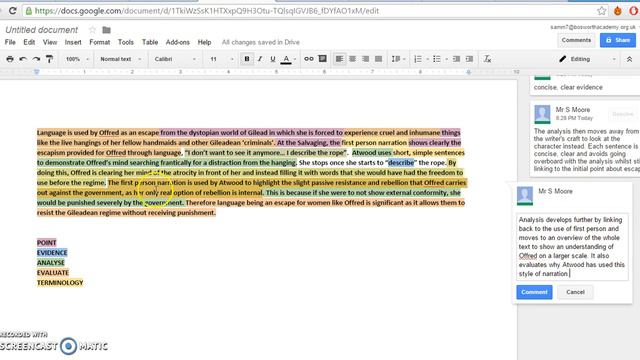Click the ANALYSE key label in the document
640x360 pixels.
(x=51, y=262)
